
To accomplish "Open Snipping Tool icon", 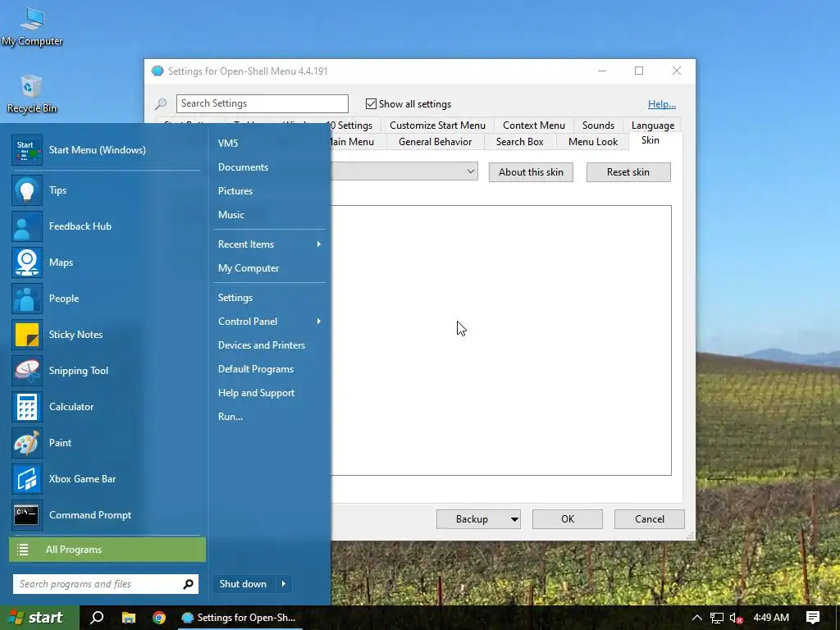I will point(27,371).
